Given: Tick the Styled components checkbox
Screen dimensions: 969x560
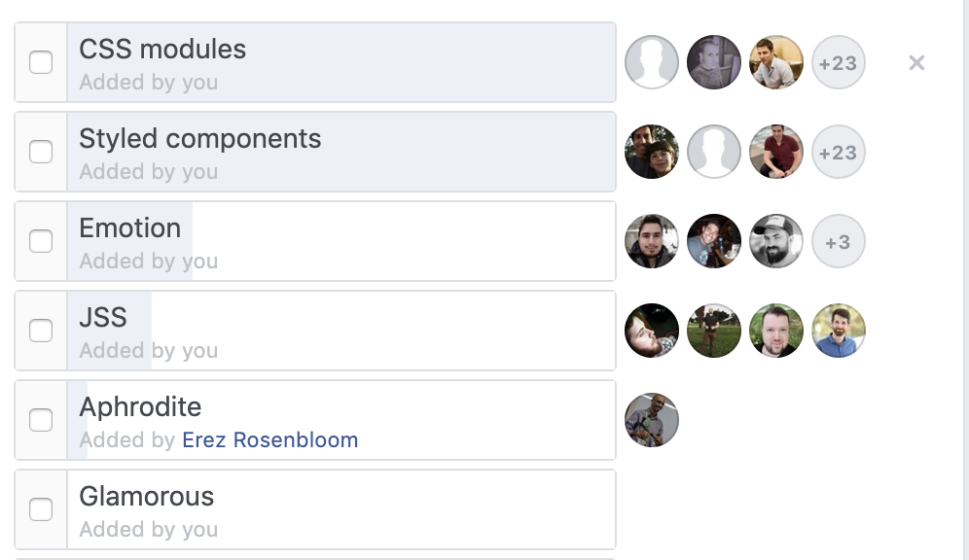Looking at the screenshot, I should pyautogui.click(x=41, y=152).
